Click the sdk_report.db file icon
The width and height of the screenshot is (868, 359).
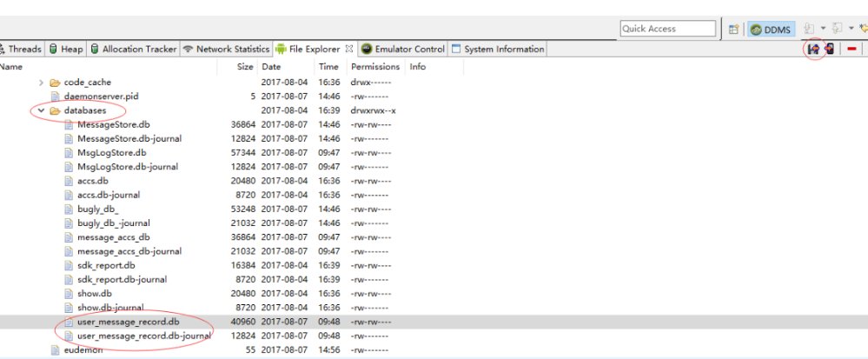coord(69,265)
